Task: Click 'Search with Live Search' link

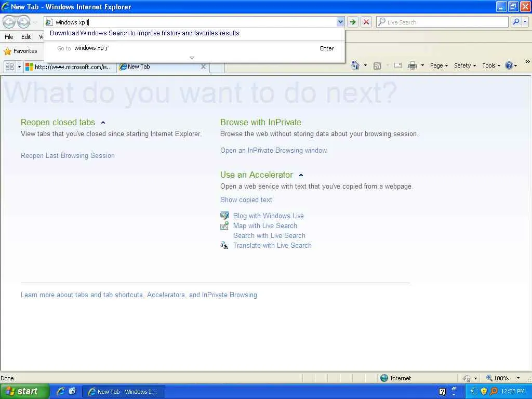Action: 269,235
